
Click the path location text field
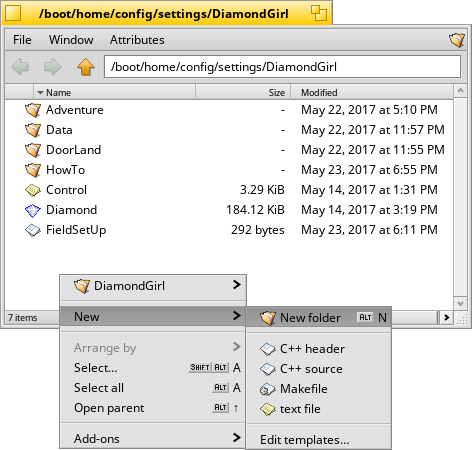point(282,67)
